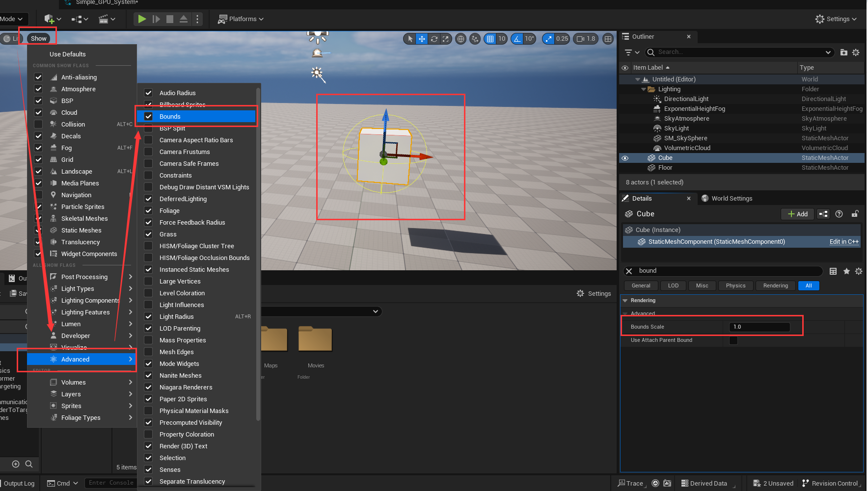Image resolution: width=868 pixels, height=491 pixels.
Task: Click the Play in editor button
Action: pos(142,19)
